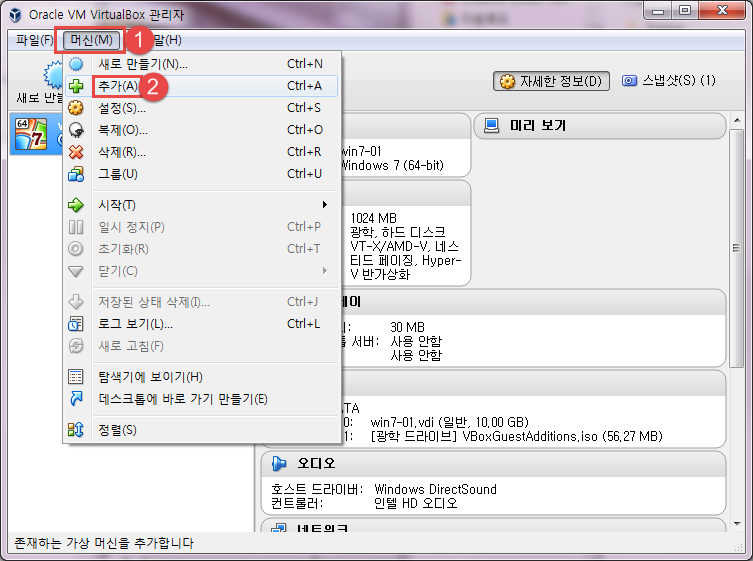
Task: Click the scrollbar up arrow
Action: [737, 120]
